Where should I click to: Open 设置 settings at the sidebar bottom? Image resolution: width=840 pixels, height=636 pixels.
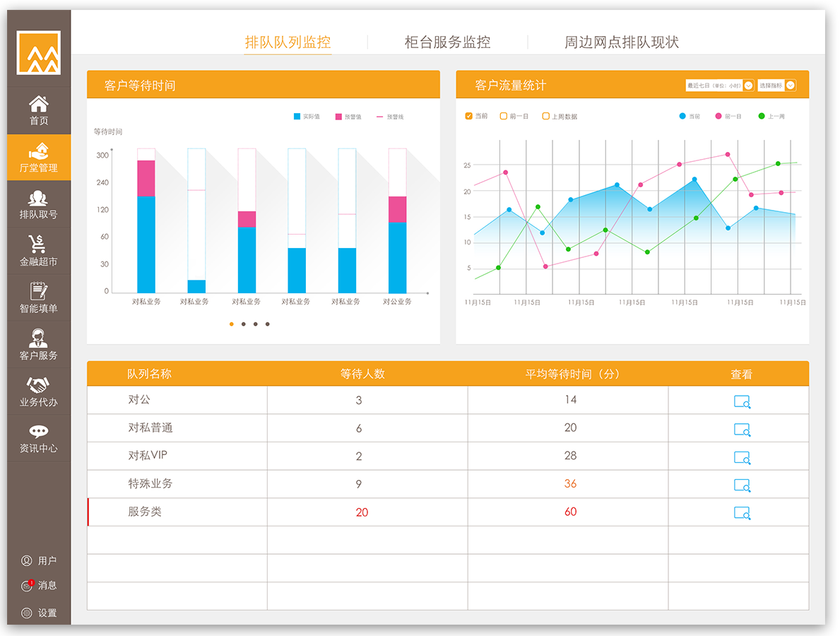click(39, 611)
